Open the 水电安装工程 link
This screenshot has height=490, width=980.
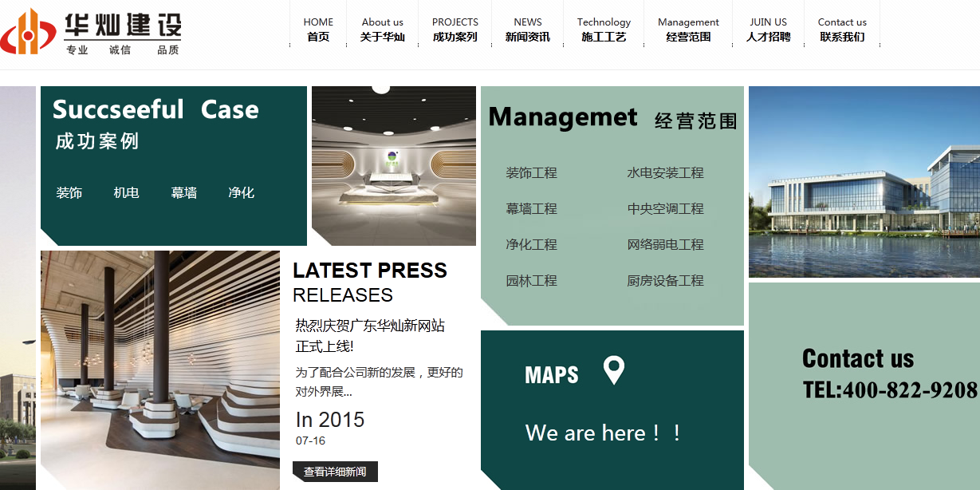point(665,173)
